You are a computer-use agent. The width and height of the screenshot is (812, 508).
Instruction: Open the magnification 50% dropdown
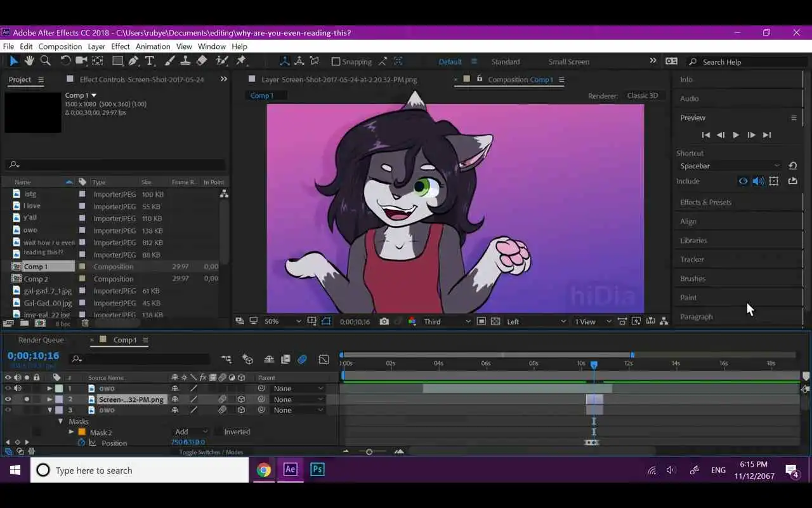click(x=282, y=321)
